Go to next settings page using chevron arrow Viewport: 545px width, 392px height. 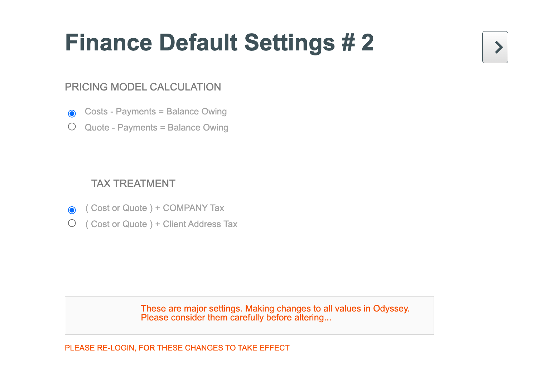coord(495,47)
